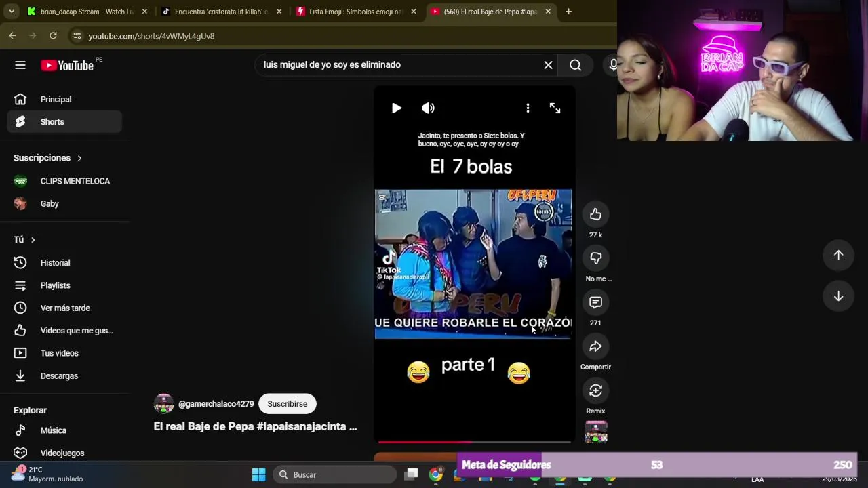
Task: Switch to 'Encuentra cristorata' TikTok tab
Action: (x=221, y=12)
